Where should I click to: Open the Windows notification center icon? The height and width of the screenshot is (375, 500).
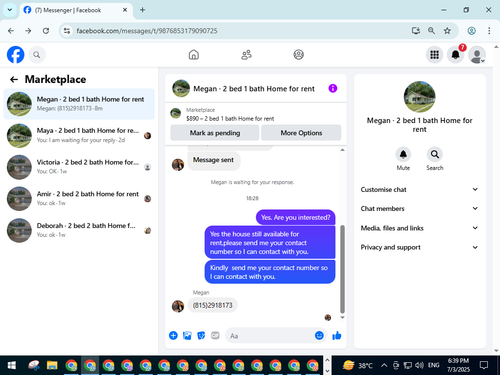tap(483, 365)
